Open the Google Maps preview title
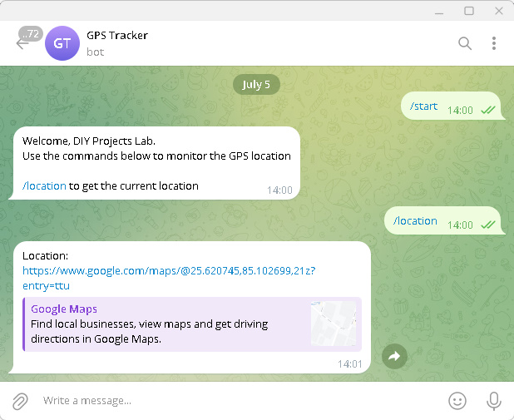This screenshot has height=420, width=514. pos(64,309)
